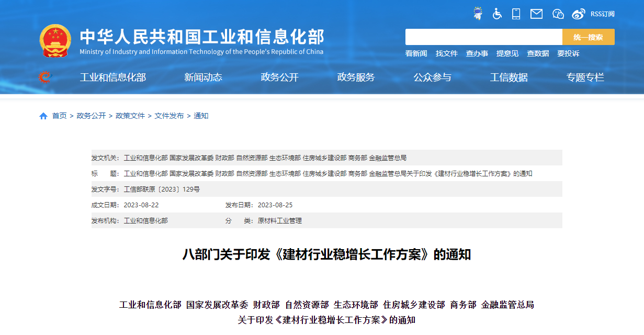Select 专题专栏 in the main navigation
644x335 pixels.
click(585, 77)
